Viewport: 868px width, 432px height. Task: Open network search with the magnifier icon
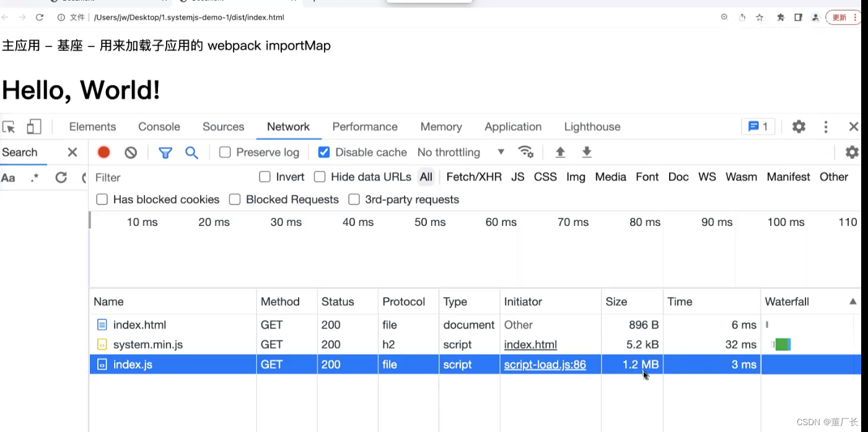[x=191, y=152]
